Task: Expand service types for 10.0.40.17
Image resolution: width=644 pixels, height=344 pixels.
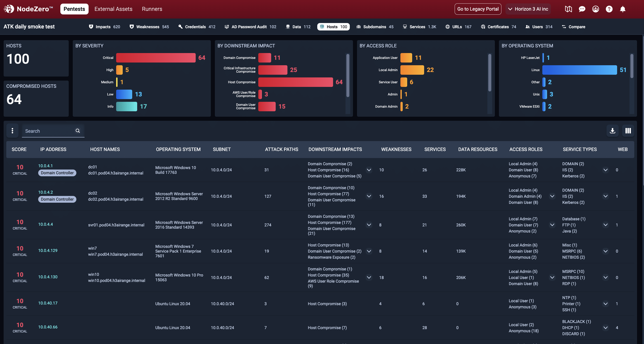Action: coord(606,304)
